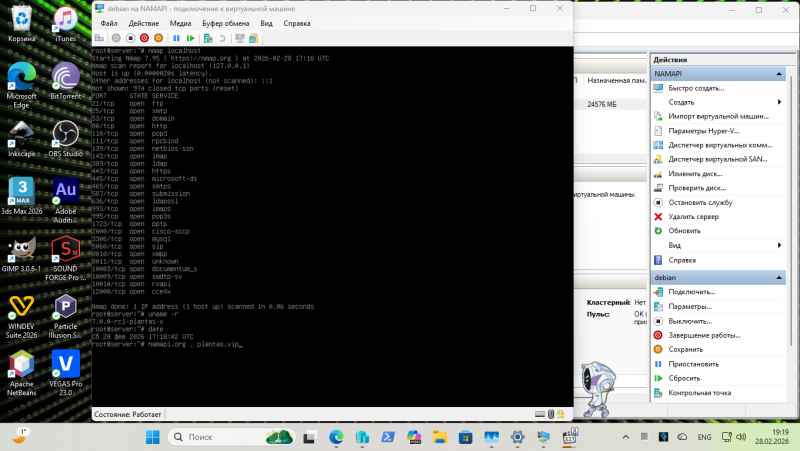This screenshot has height=451, width=800.
Task: Click the green Reset/Start toolbar icon
Action: (x=191, y=38)
